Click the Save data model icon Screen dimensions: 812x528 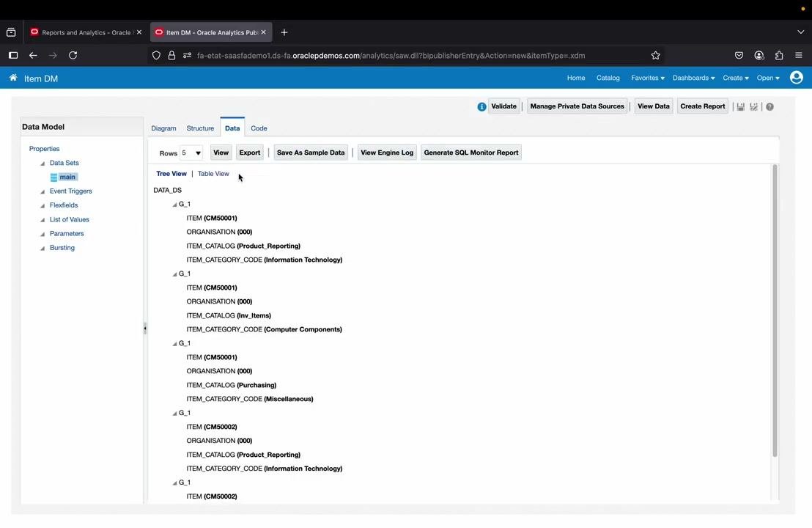[x=740, y=107]
